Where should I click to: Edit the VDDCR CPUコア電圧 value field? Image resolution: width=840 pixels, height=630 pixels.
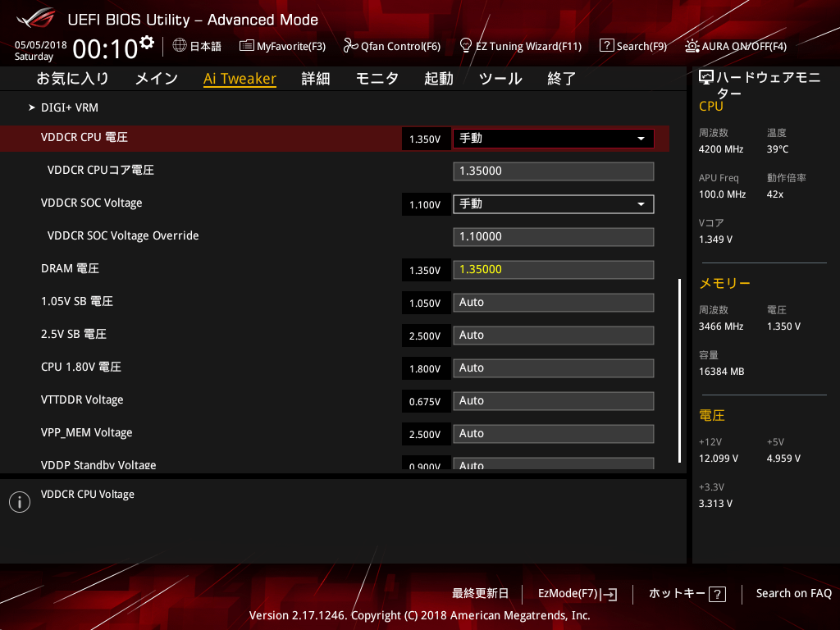pyautogui.click(x=554, y=171)
